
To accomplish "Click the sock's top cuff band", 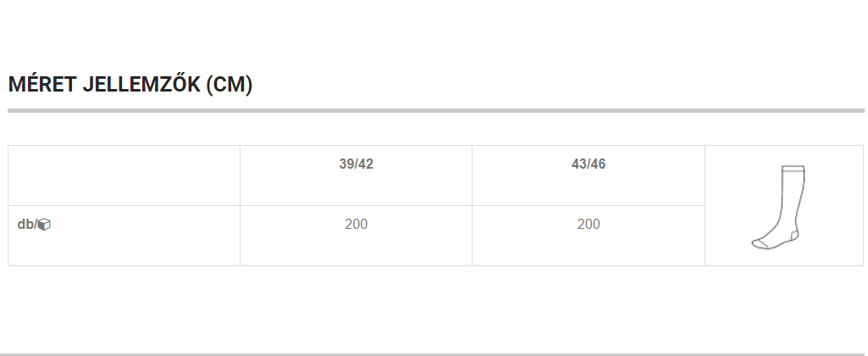I will coord(793,168).
